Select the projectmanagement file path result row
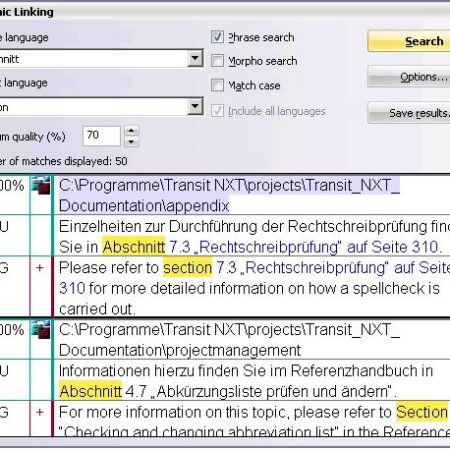The image size is (450, 450). (x=252, y=340)
